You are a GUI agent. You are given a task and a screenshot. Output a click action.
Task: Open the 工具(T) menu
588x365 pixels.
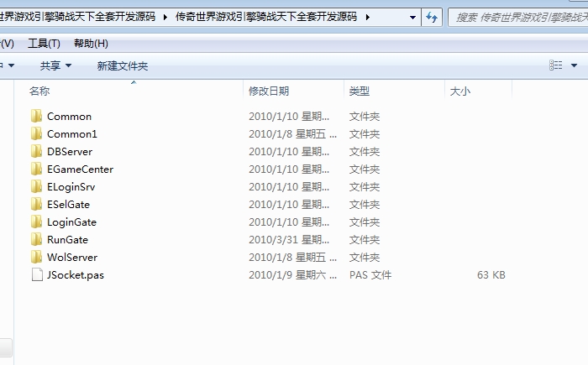44,44
